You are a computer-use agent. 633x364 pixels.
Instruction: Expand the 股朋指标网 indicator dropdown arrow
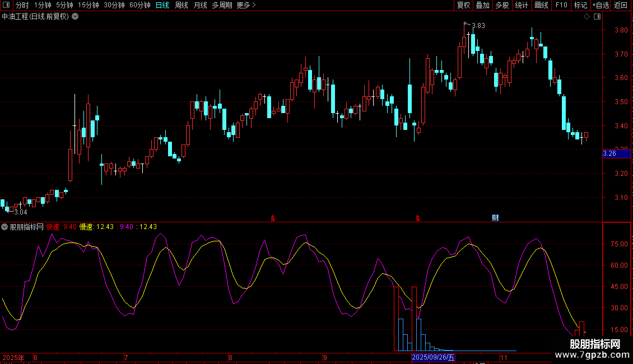pyautogui.click(x=4, y=227)
